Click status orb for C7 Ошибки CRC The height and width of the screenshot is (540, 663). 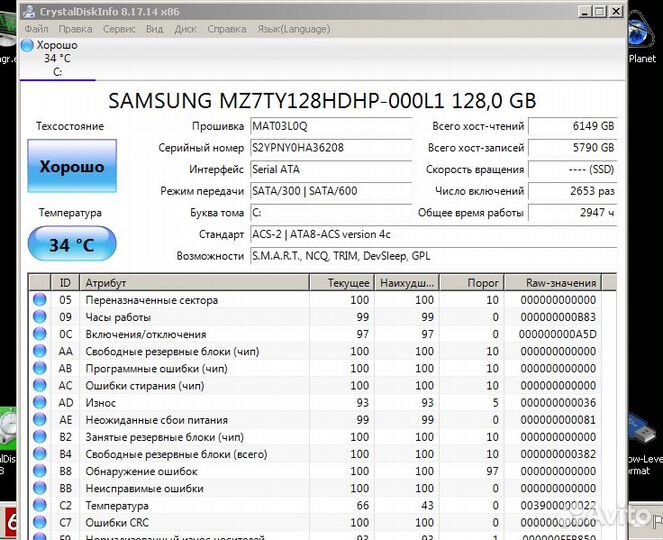[x=40, y=522]
